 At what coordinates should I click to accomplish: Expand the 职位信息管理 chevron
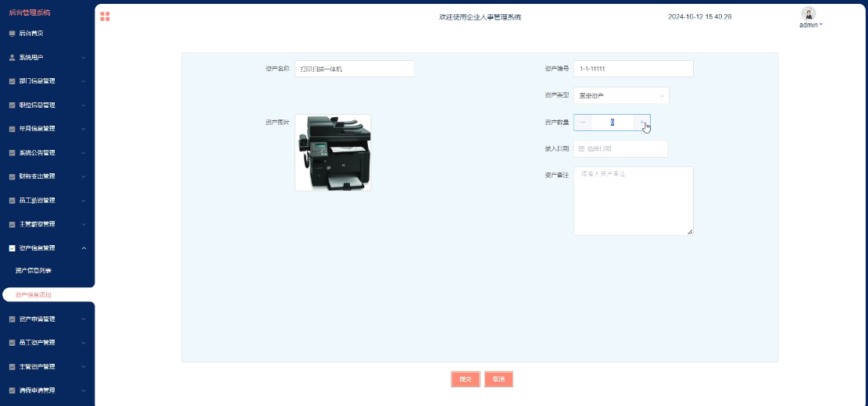pos(84,105)
